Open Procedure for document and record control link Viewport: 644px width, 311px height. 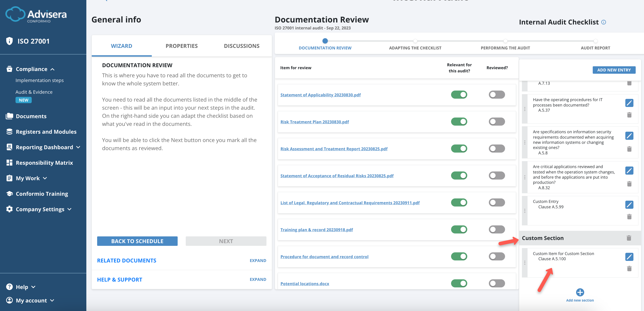324,257
